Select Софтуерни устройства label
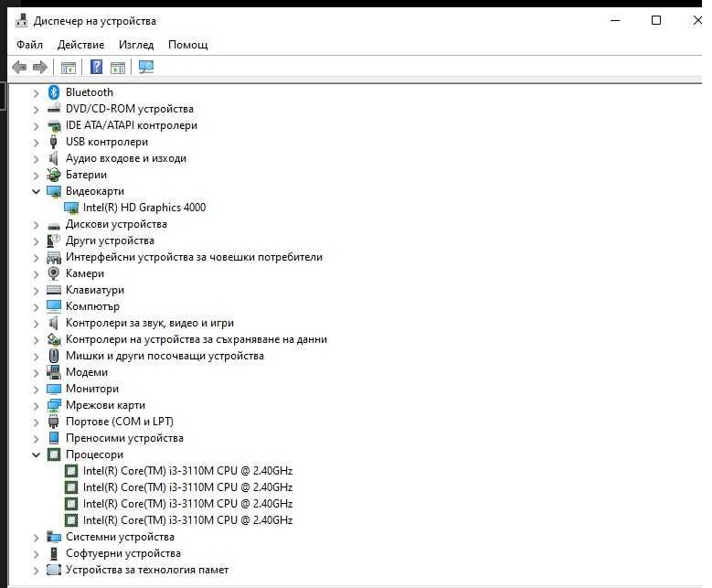The width and height of the screenshot is (712, 588). coord(123,553)
